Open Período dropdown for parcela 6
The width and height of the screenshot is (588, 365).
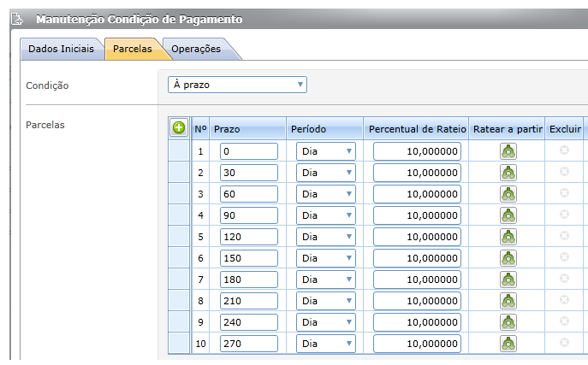click(x=326, y=258)
